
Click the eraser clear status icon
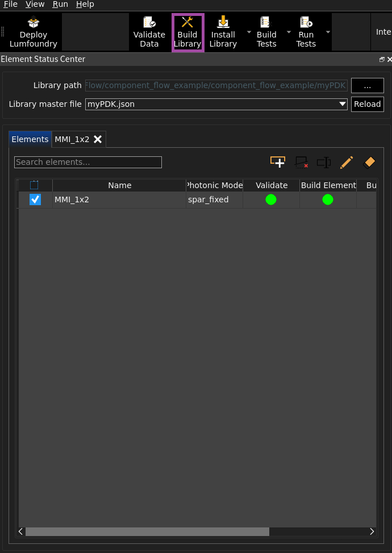(x=369, y=162)
